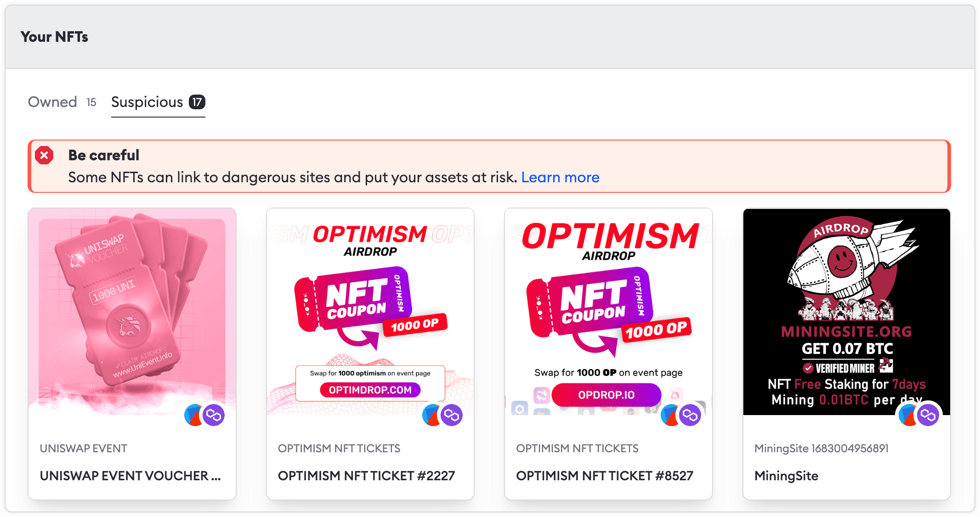Switch to the Owned tab
The height and width of the screenshot is (517, 980).
pyautogui.click(x=52, y=102)
